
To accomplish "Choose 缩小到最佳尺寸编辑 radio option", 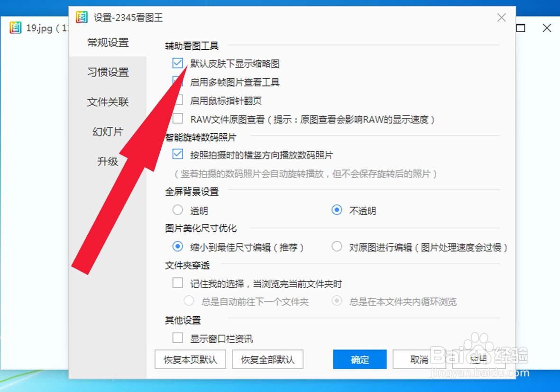I will (177, 246).
